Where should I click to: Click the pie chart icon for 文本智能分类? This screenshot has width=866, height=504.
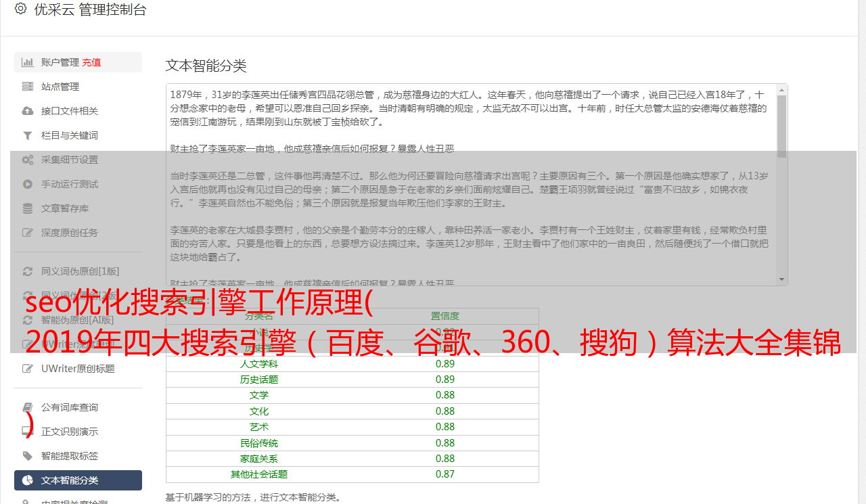(x=27, y=480)
